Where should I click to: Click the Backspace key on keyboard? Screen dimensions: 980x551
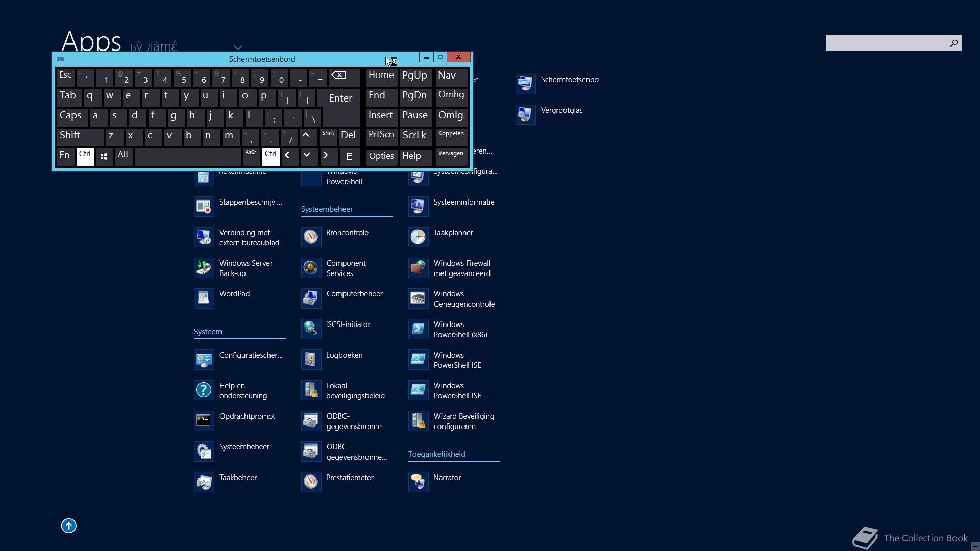(x=344, y=77)
